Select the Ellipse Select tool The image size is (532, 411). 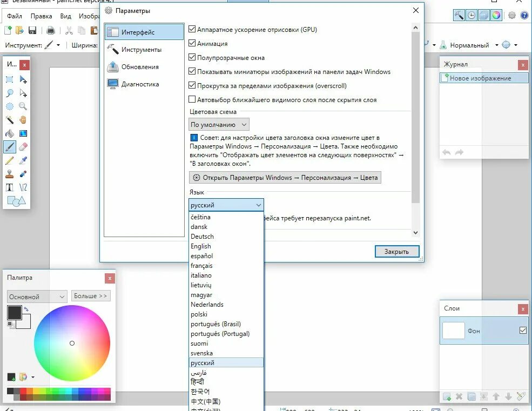(10, 106)
